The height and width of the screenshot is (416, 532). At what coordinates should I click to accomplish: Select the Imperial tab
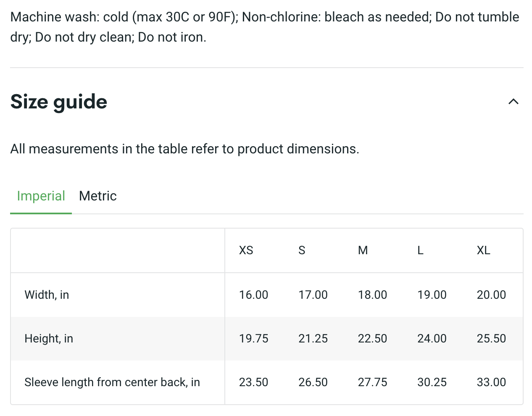(x=41, y=196)
